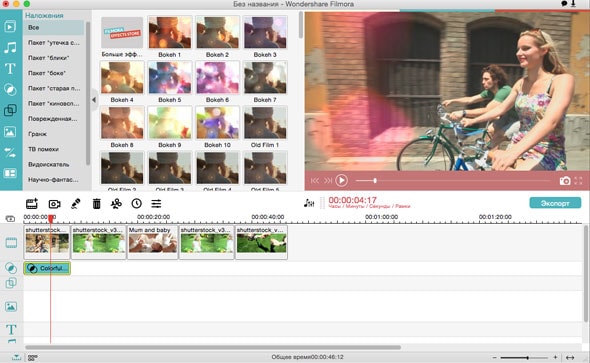The image size is (590, 363).
Task: Click the color palette toolbar icon
Action: 116,204
